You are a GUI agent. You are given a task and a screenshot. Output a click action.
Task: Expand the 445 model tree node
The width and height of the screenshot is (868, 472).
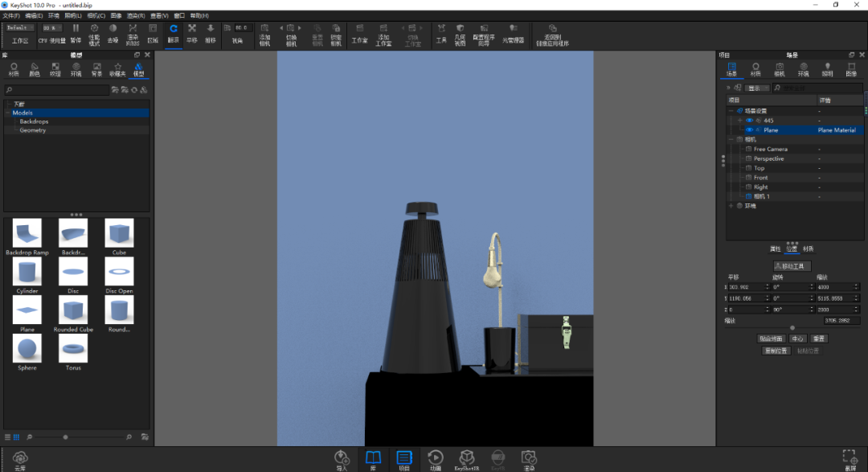coord(739,121)
